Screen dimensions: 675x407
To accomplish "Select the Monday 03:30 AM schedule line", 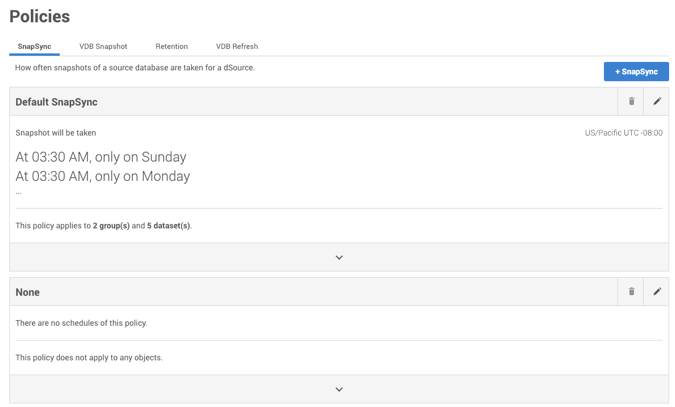I will (102, 176).
